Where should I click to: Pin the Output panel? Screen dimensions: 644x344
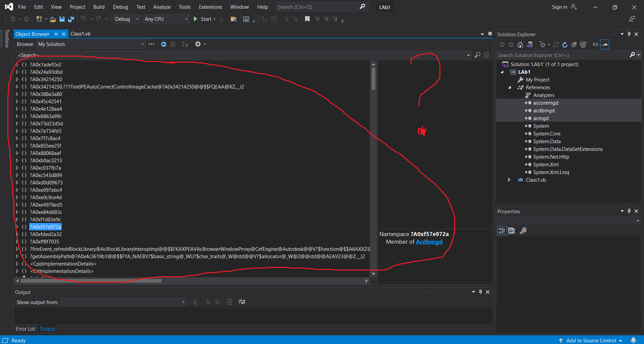point(480,292)
